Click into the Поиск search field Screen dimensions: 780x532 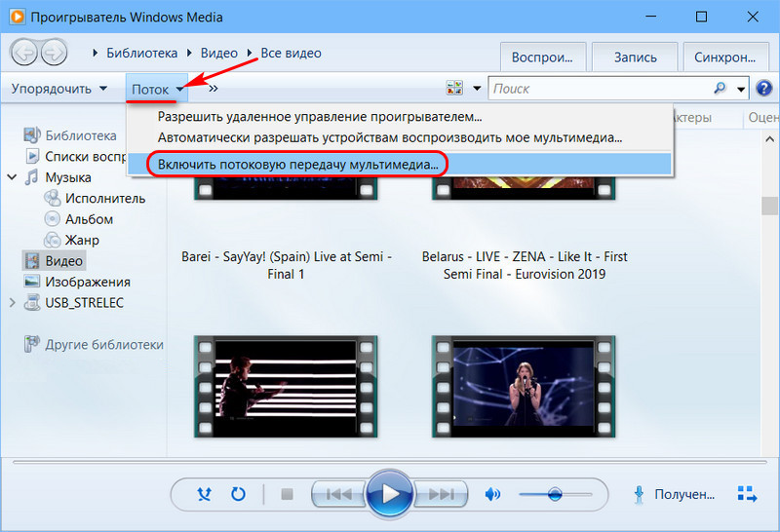600,89
